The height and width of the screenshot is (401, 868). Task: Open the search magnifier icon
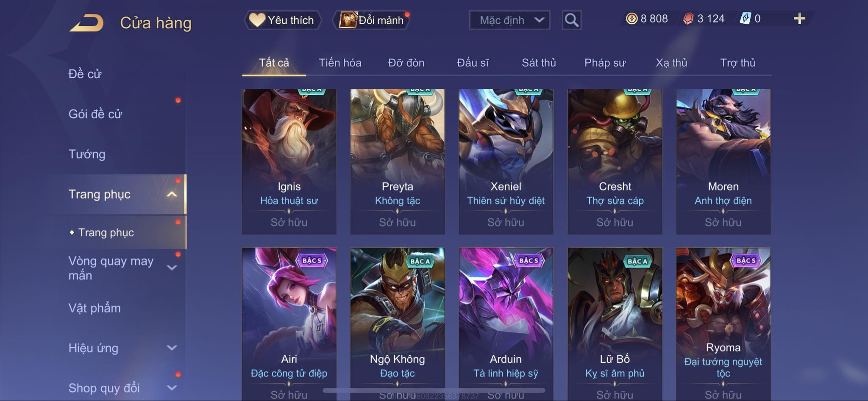pyautogui.click(x=571, y=20)
